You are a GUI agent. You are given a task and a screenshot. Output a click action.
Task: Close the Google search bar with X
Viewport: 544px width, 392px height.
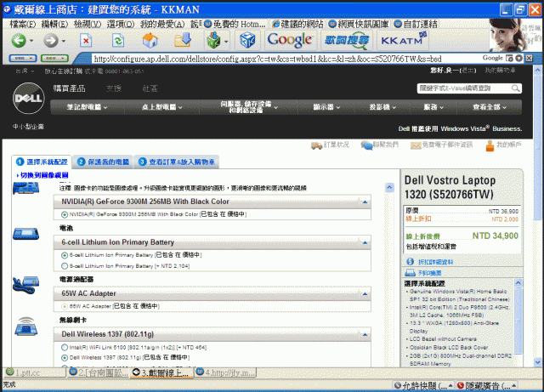[x=529, y=59]
